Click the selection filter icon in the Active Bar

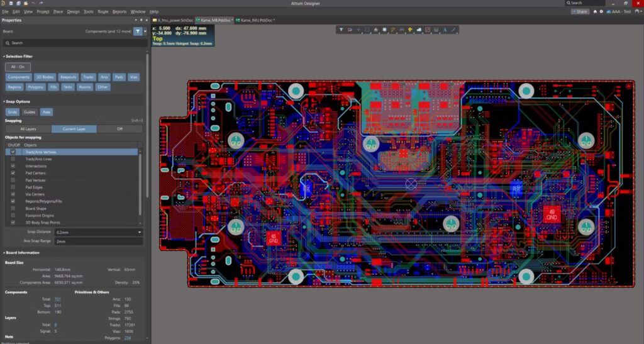pyautogui.click(x=341, y=30)
